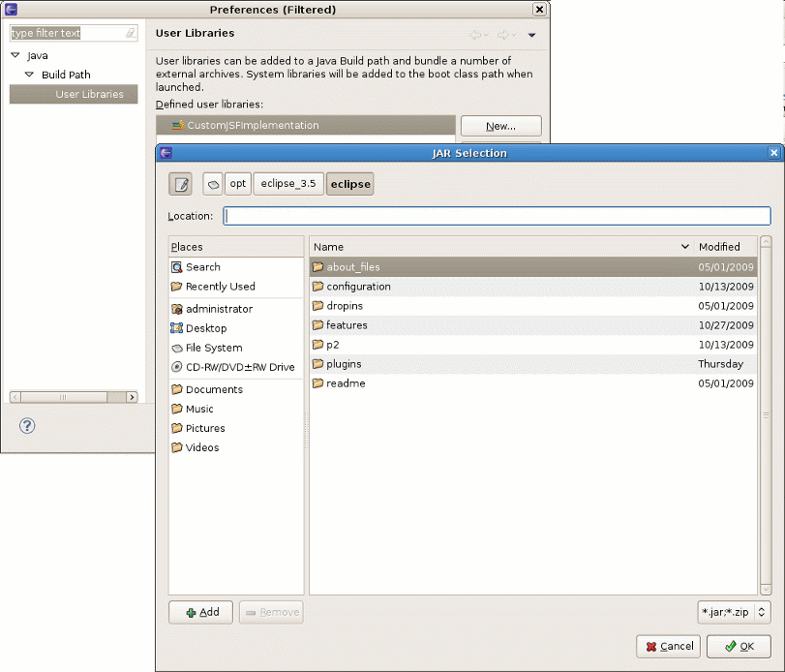785x672 pixels.
Task: Click the Cancel button
Action: pos(668,646)
